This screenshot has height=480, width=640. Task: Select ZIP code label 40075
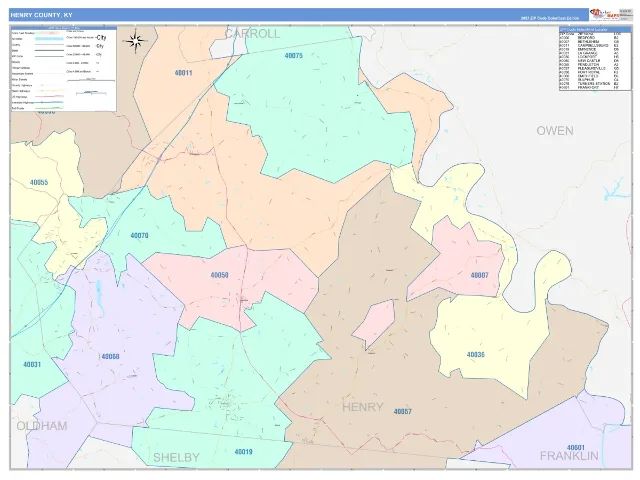pyautogui.click(x=293, y=56)
